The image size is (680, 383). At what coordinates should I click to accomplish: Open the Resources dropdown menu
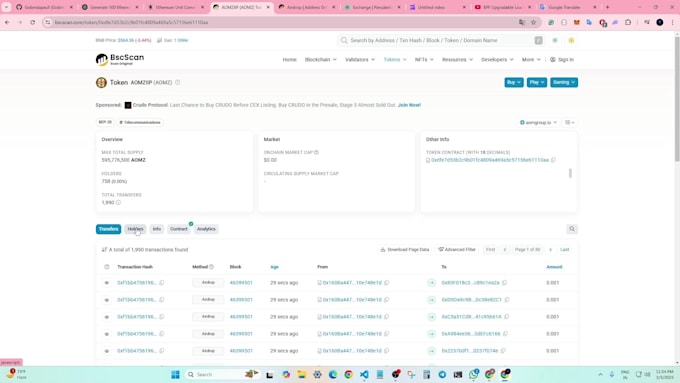coord(457,59)
